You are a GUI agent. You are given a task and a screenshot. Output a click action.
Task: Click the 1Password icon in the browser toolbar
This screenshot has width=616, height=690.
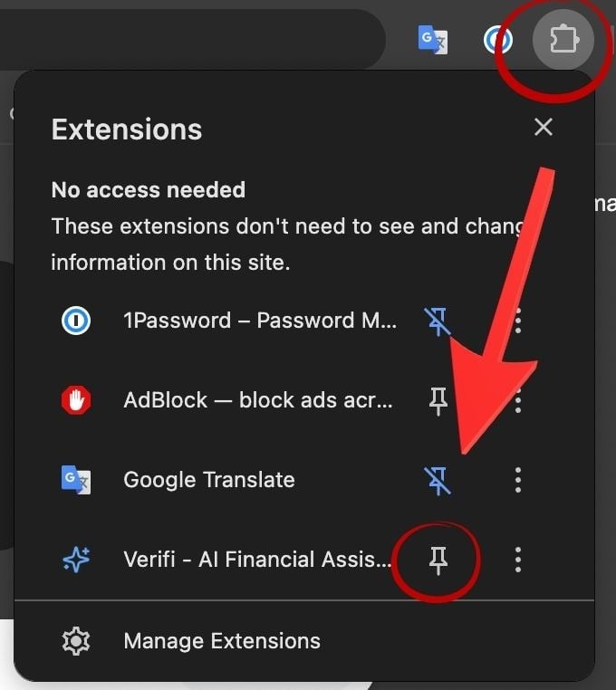[497, 40]
